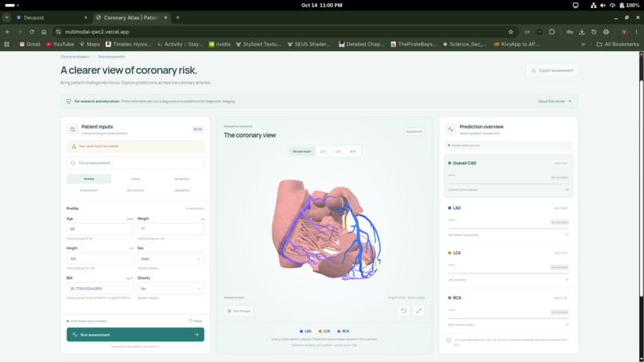Click the Export assessment button
The width and height of the screenshot is (644, 362).
click(x=552, y=70)
